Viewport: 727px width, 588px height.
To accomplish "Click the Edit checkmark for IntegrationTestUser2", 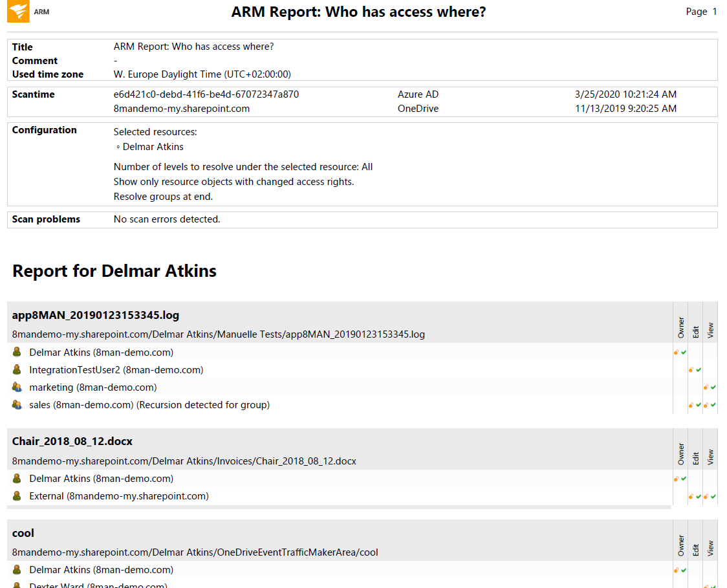I will click(699, 370).
